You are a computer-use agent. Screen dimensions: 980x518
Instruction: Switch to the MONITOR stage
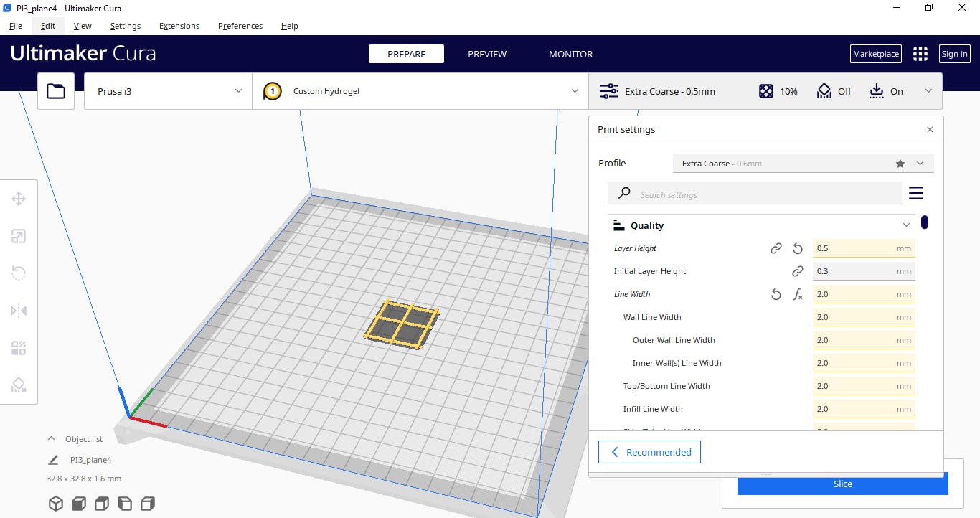pos(571,54)
